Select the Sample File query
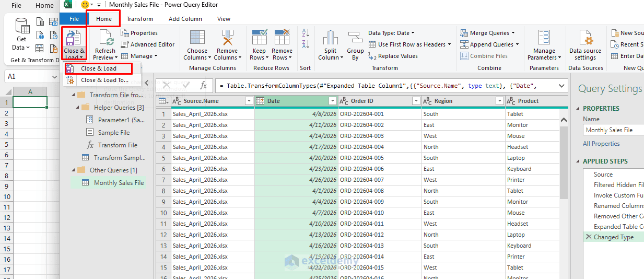This screenshot has width=644, height=279. pyautogui.click(x=113, y=133)
